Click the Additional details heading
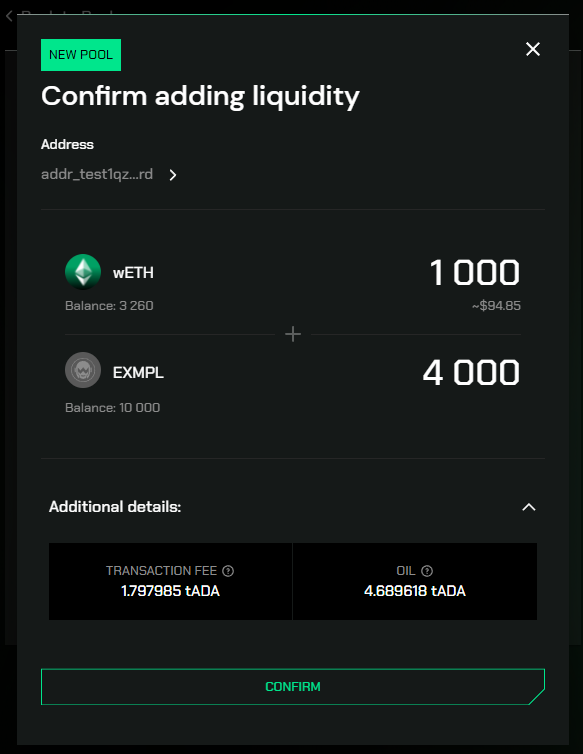Image resolution: width=583 pixels, height=754 pixels. (x=115, y=507)
